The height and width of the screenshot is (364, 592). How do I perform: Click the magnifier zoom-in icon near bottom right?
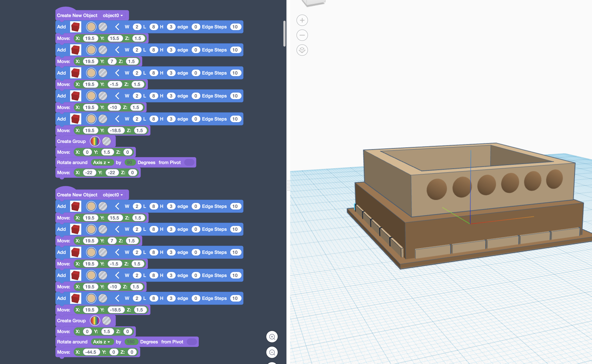pos(272,336)
